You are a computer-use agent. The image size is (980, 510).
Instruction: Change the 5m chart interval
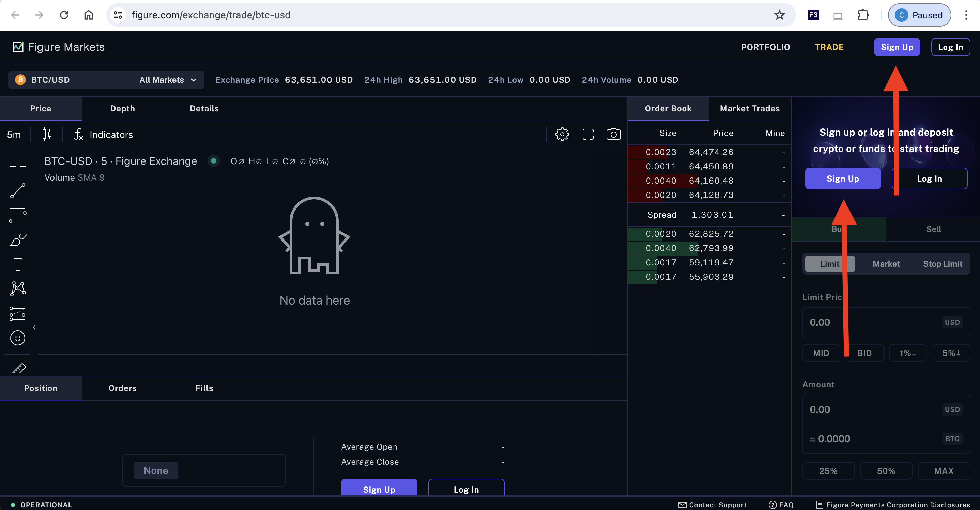(14, 135)
